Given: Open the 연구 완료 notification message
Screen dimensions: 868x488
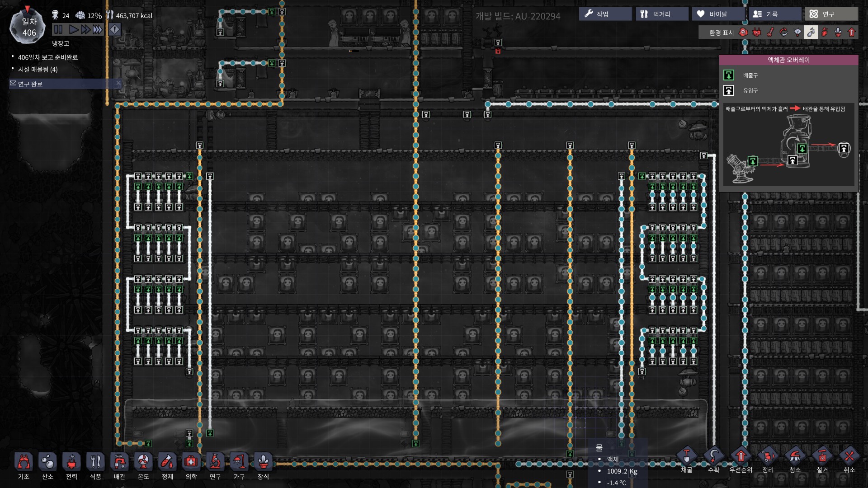Looking at the screenshot, I should click(31, 84).
